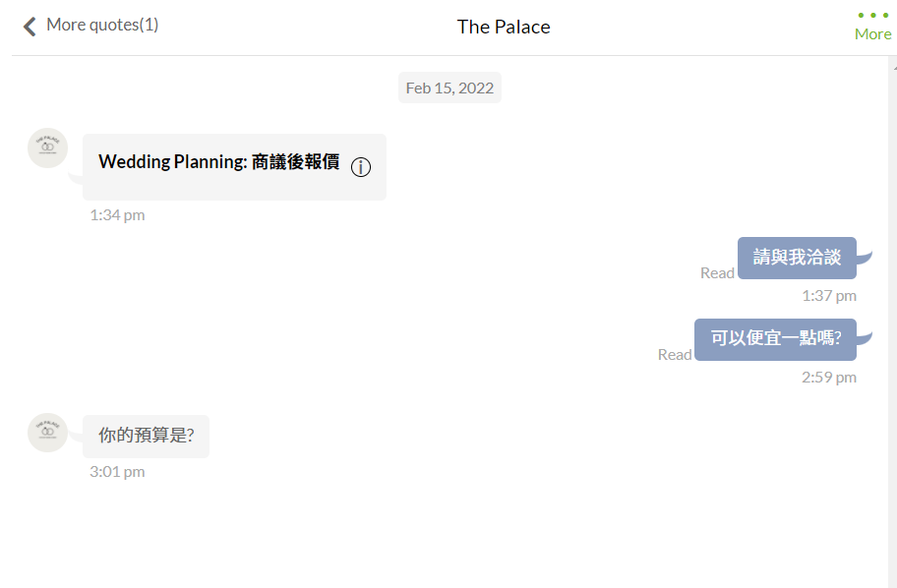897x588 pixels.
Task: Click The Palace avatar beside 你的預算是? message
Action: 48,433
